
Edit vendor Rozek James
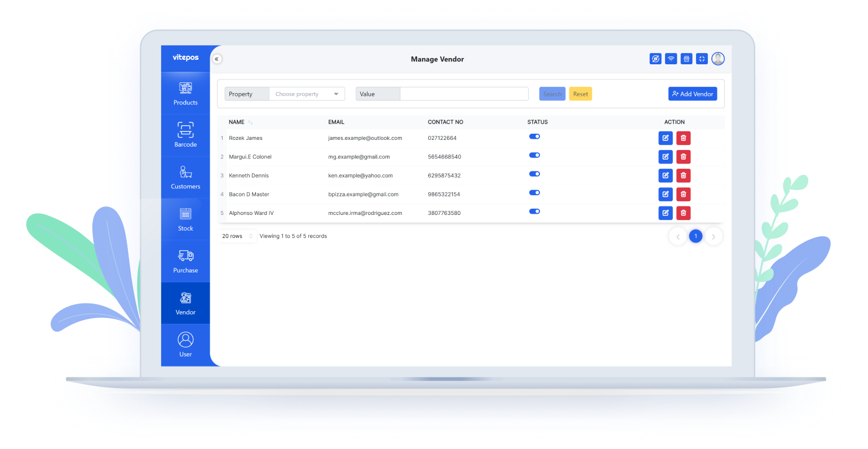tap(666, 138)
